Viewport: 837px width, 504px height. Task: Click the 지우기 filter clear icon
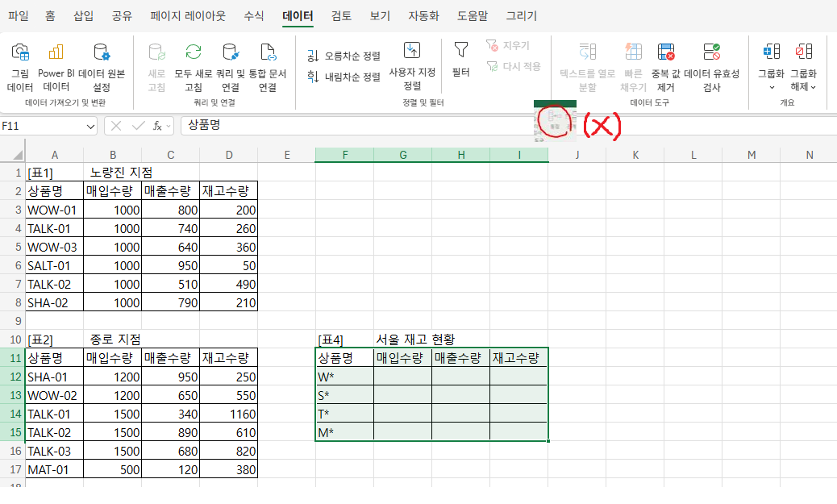point(492,45)
